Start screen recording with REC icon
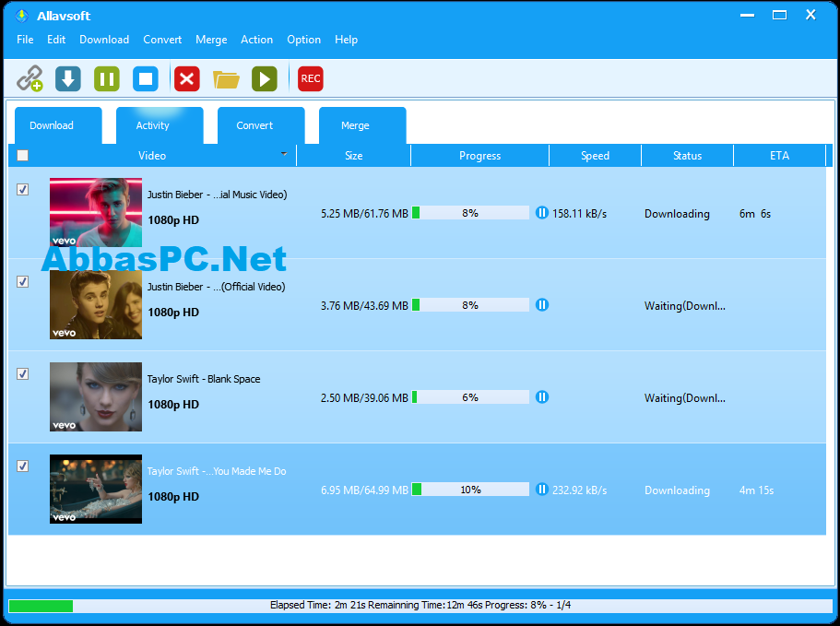This screenshot has width=840, height=626. pos(311,78)
